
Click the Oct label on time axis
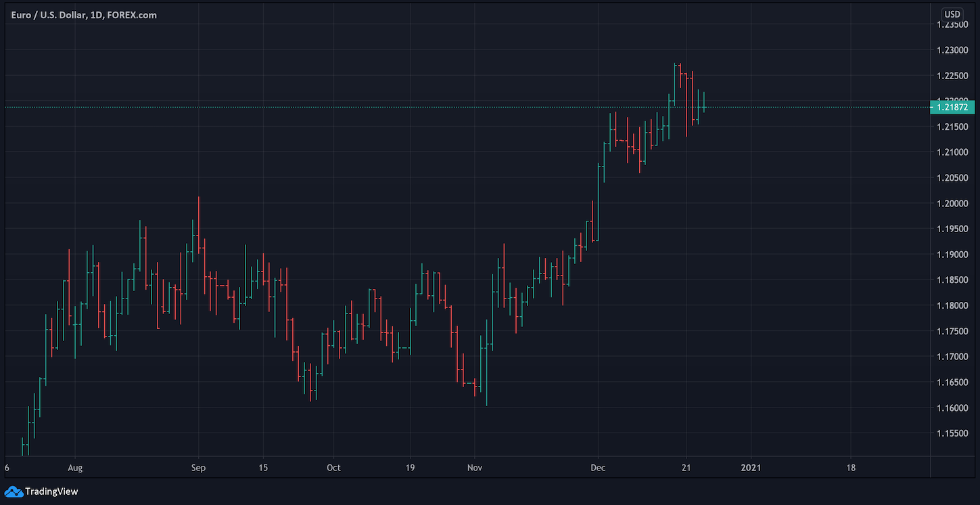pyautogui.click(x=333, y=468)
